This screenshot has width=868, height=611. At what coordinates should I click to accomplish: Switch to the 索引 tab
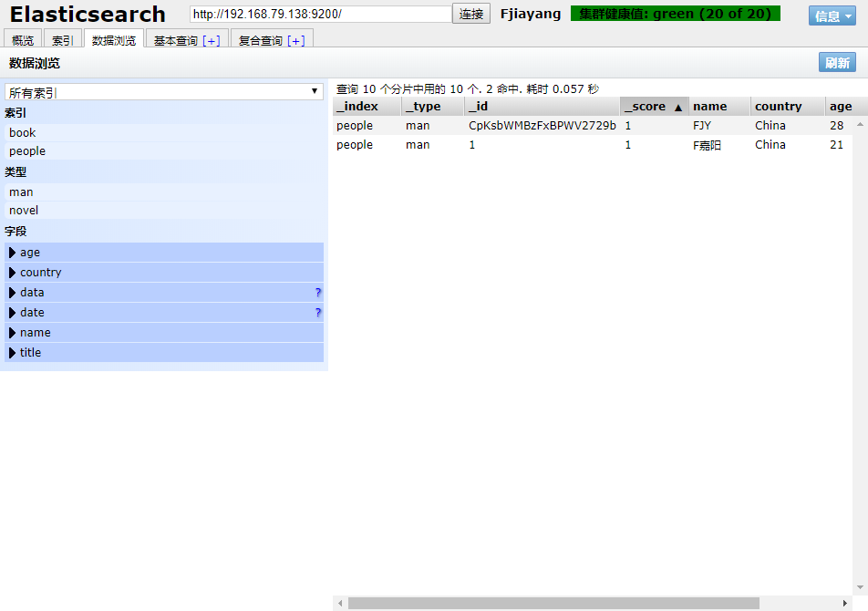[x=62, y=41]
